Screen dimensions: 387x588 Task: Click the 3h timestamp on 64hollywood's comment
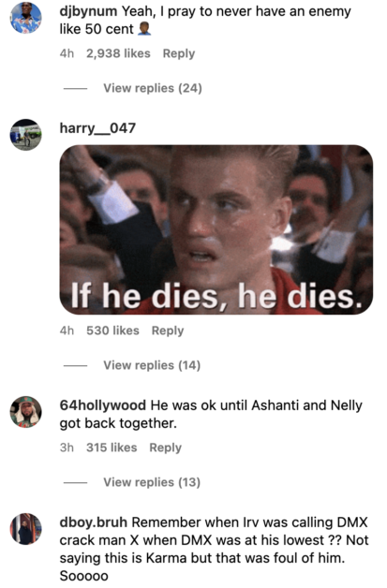(67, 448)
